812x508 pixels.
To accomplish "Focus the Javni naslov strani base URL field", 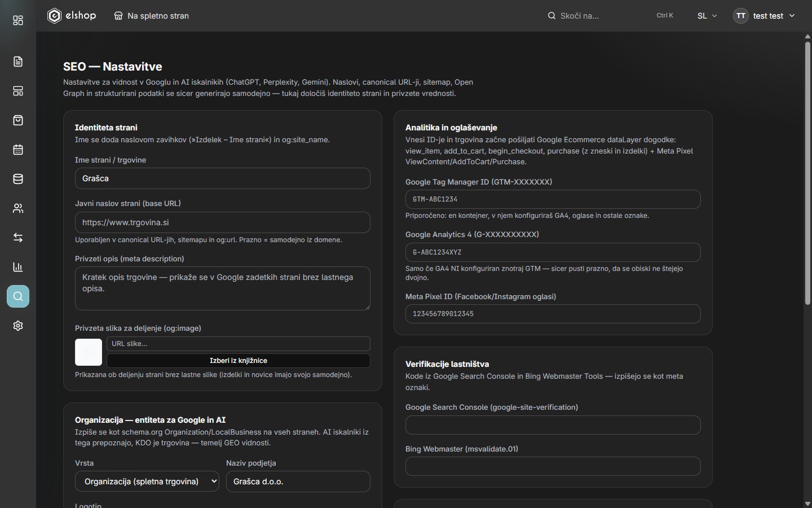I will pos(223,222).
